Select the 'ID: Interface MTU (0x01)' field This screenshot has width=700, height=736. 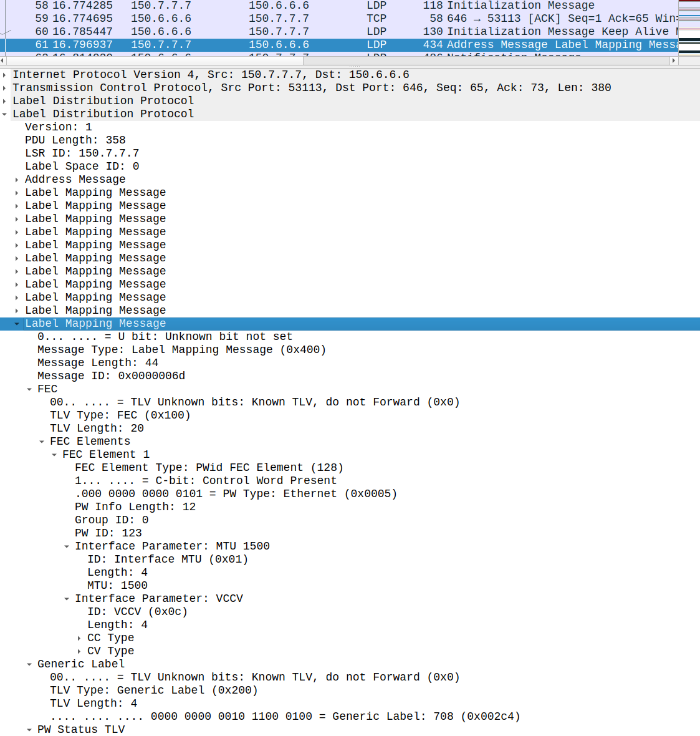[x=168, y=559]
